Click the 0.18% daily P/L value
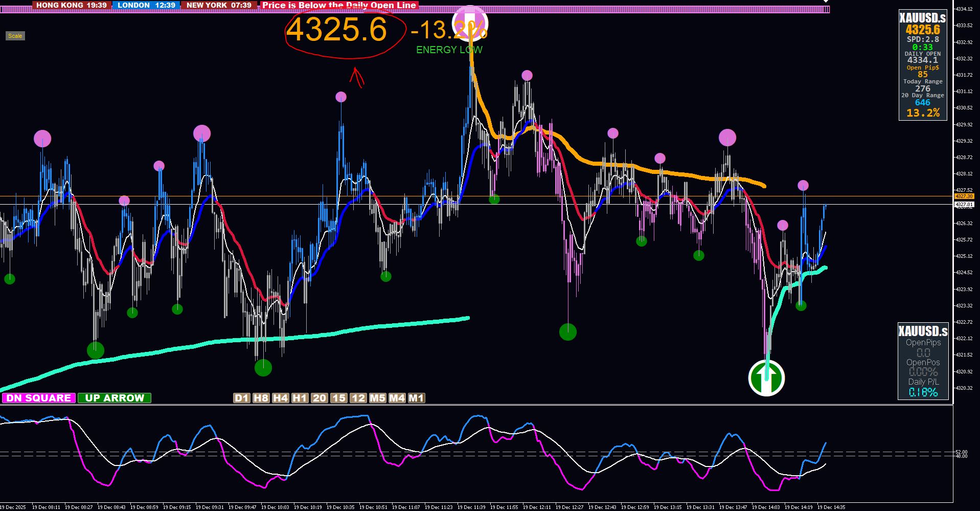980x511 pixels. point(923,392)
